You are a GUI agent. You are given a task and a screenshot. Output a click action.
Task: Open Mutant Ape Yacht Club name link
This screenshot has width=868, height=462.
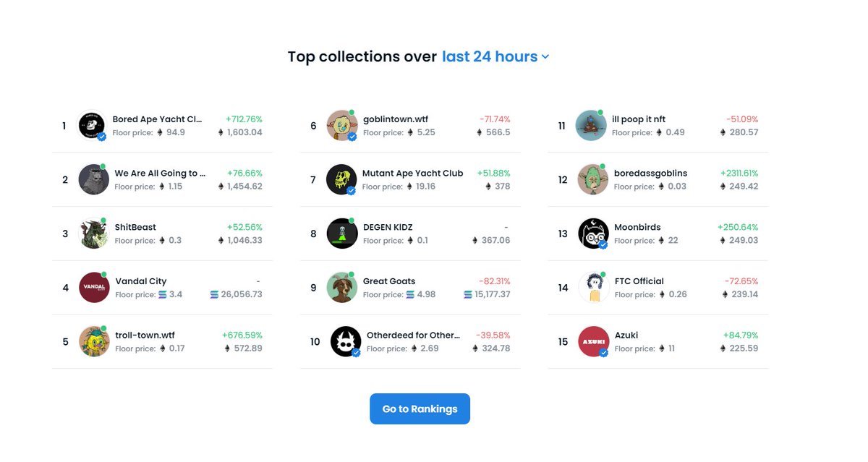(x=413, y=174)
